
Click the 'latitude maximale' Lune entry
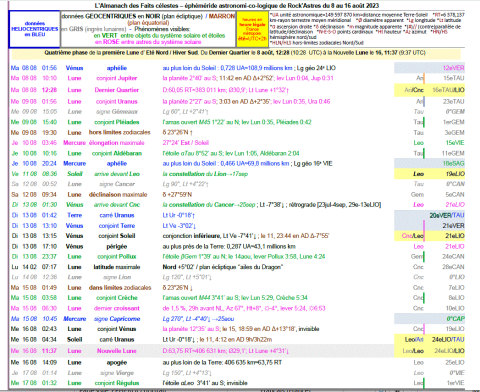coord(117,267)
